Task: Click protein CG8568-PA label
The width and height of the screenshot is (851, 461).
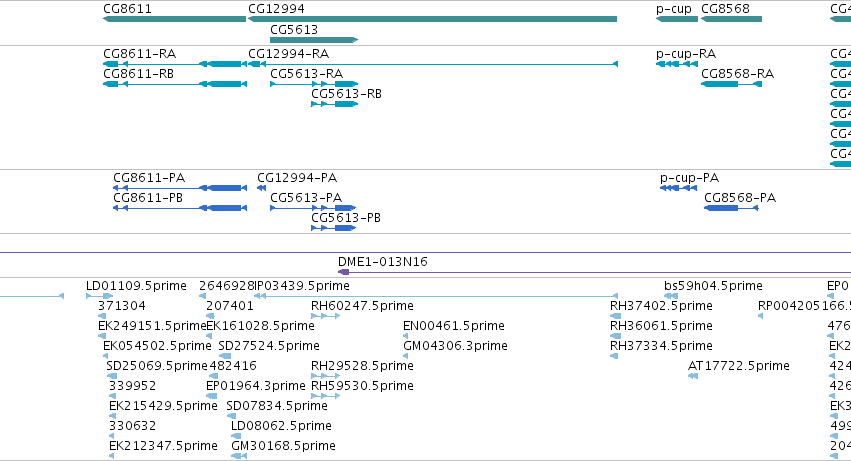Action: [740, 198]
